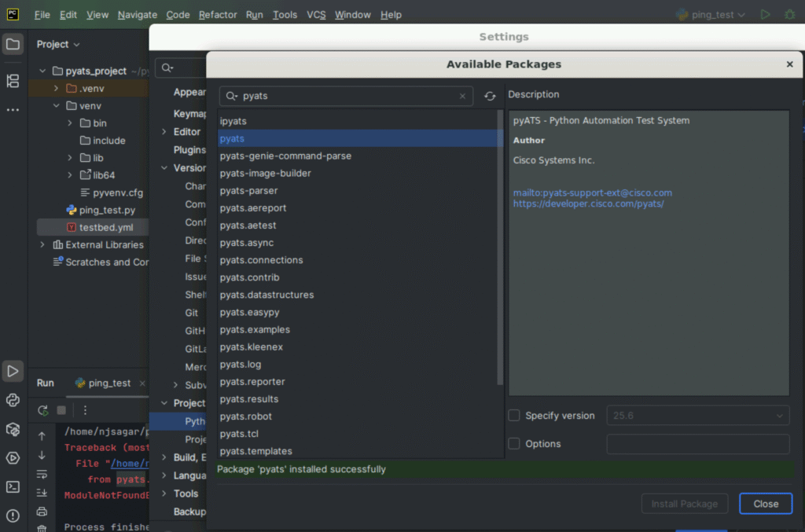The image size is (805, 532).
Task: Show more tool windows ellipsis icon
Action: pyautogui.click(x=13, y=110)
